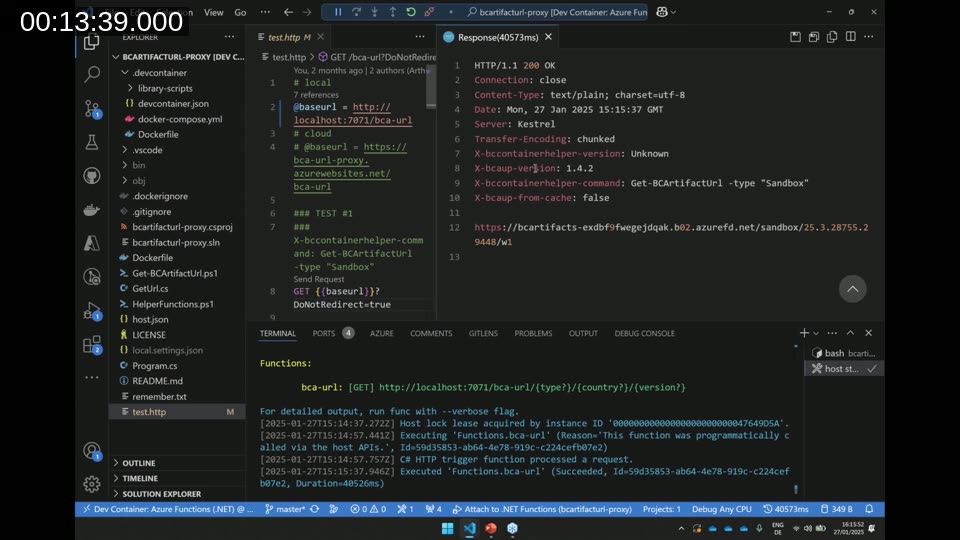
Task: Click the notifications bell in status bar
Action: pyautogui.click(x=869, y=509)
